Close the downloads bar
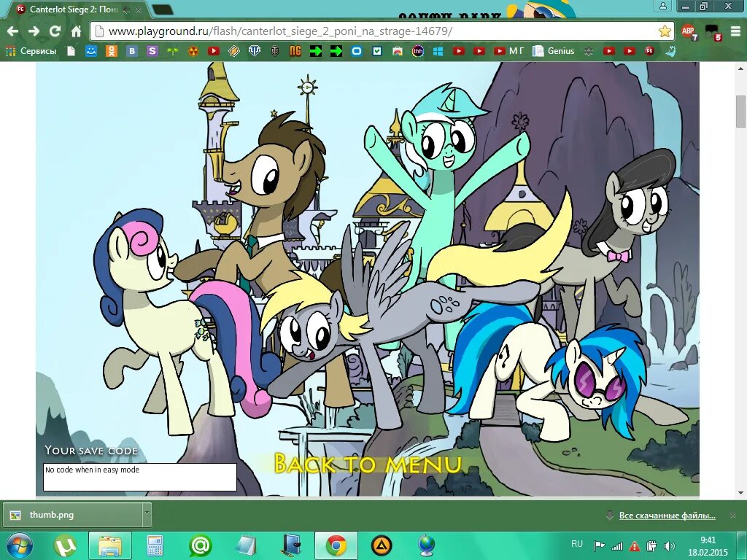Image resolution: width=747 pixels, height=560 pixels. click(x=733, y=516)
